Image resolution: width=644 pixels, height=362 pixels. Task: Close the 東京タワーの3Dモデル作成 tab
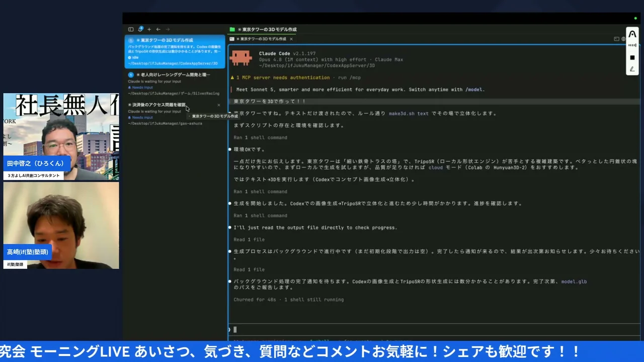point(291,39)
